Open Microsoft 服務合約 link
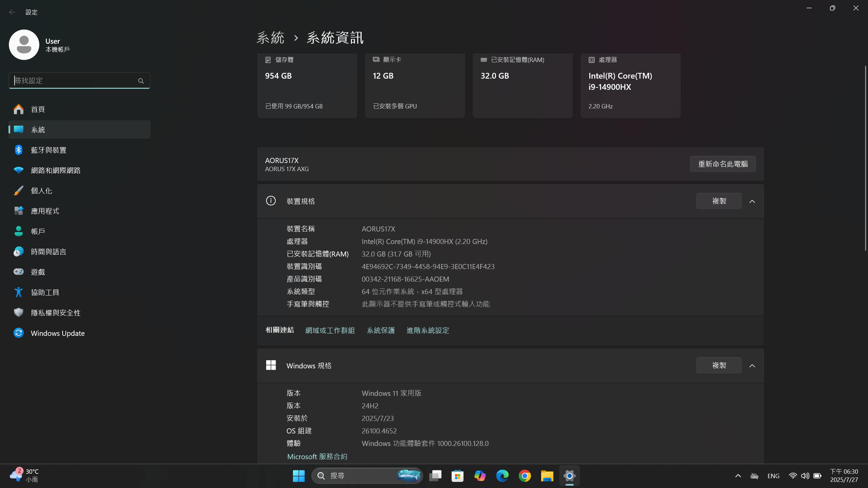 click(317, 456)
